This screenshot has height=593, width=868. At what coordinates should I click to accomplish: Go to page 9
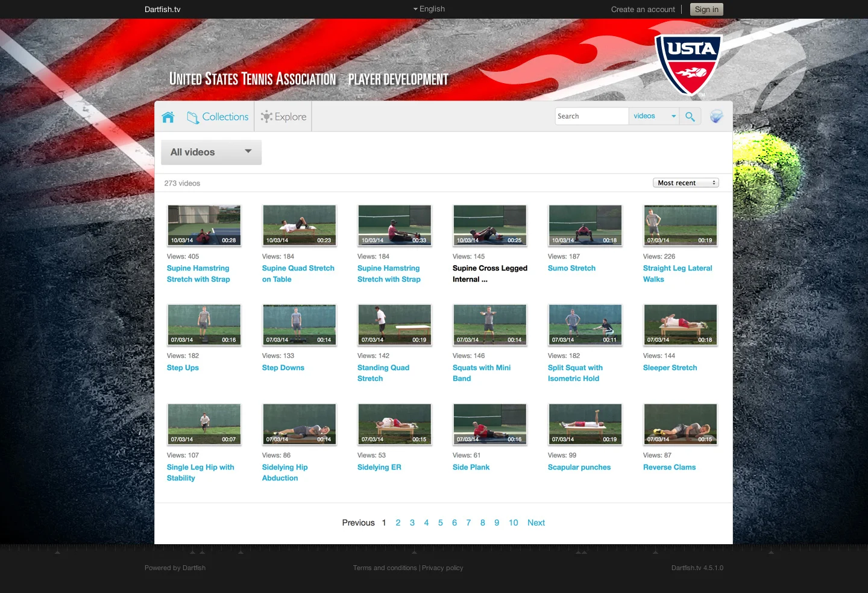click(497, 522)
